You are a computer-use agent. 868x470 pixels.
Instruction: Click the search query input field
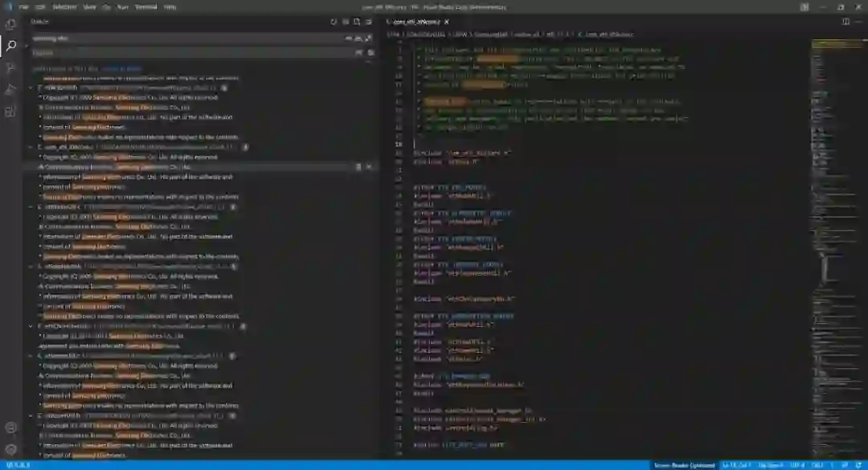pos(187,39)
